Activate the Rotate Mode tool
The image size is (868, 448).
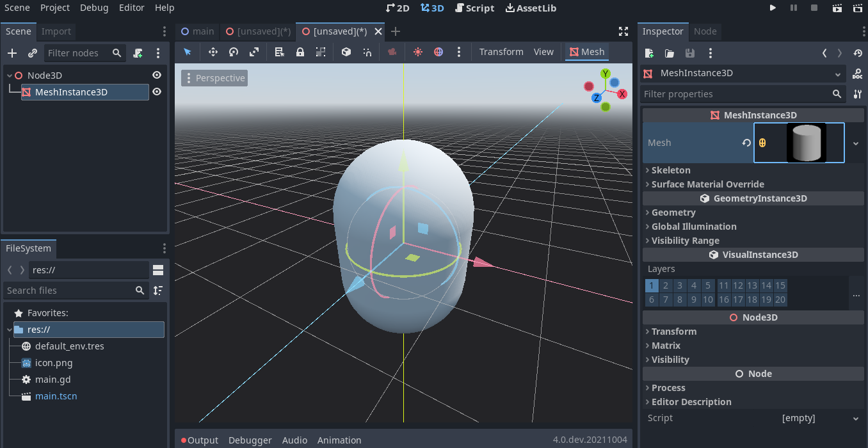coord(233,52)
